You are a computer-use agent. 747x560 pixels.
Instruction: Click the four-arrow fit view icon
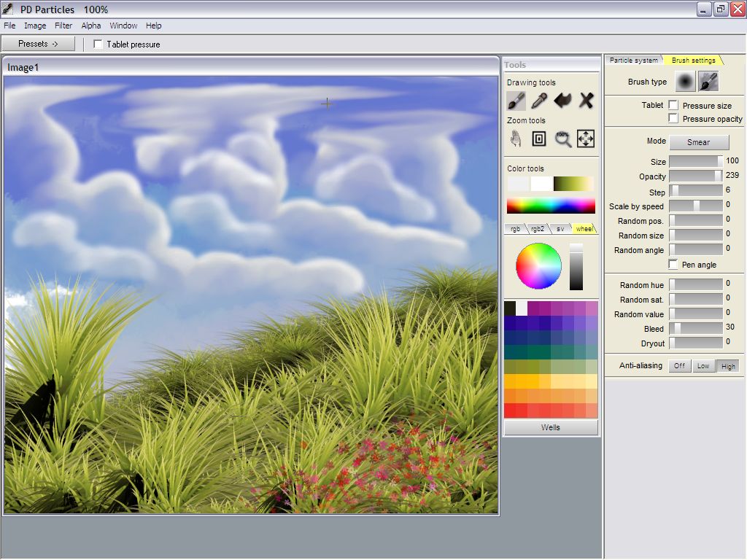point(586,139)
